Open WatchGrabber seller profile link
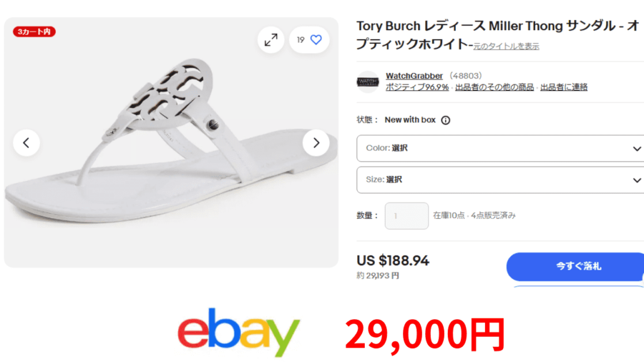Image resolution: width=644 pixels, height=362 pixels. click(x=414, y=75)
